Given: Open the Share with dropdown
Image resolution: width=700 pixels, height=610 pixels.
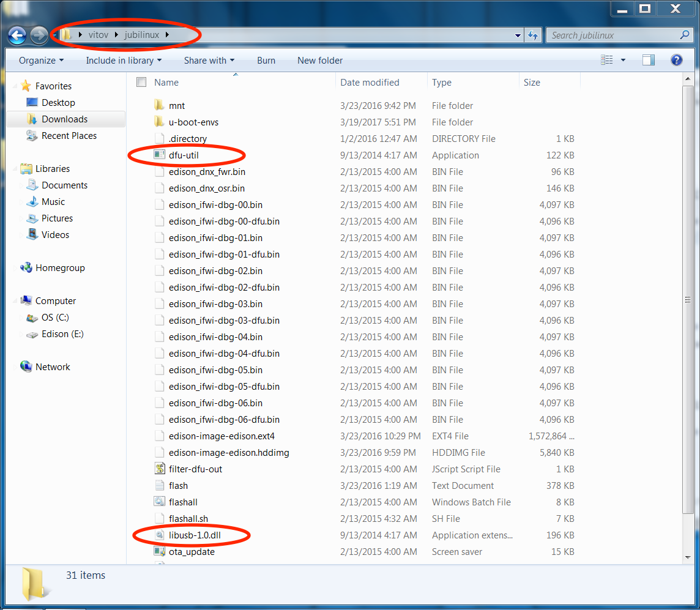Looking at the screenshot, I should coord(209,60).
